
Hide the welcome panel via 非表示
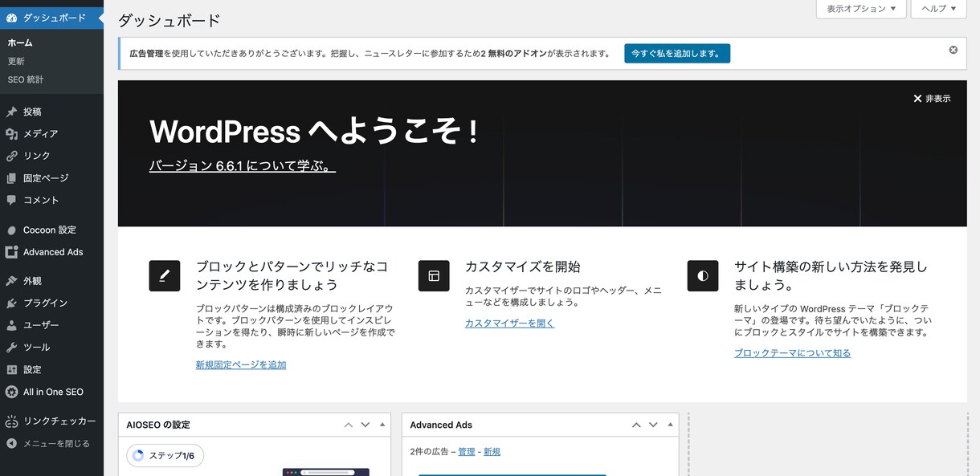(932, 99)
